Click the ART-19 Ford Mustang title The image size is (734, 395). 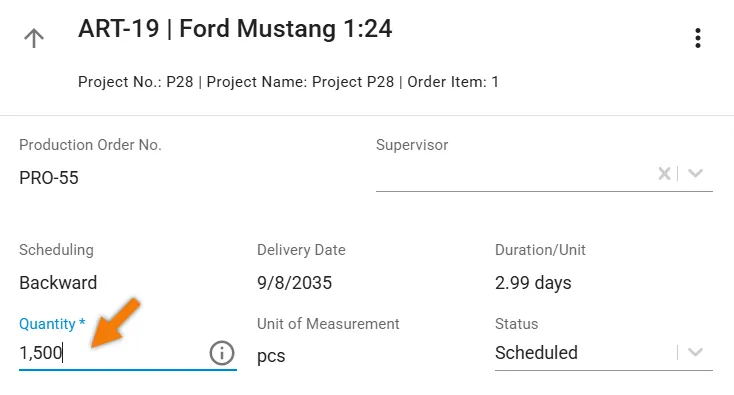tap(235, 29)
